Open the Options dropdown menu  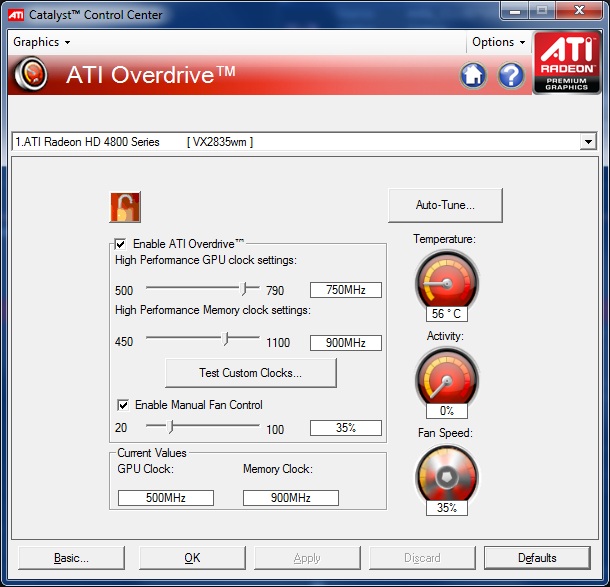[498, 42]
